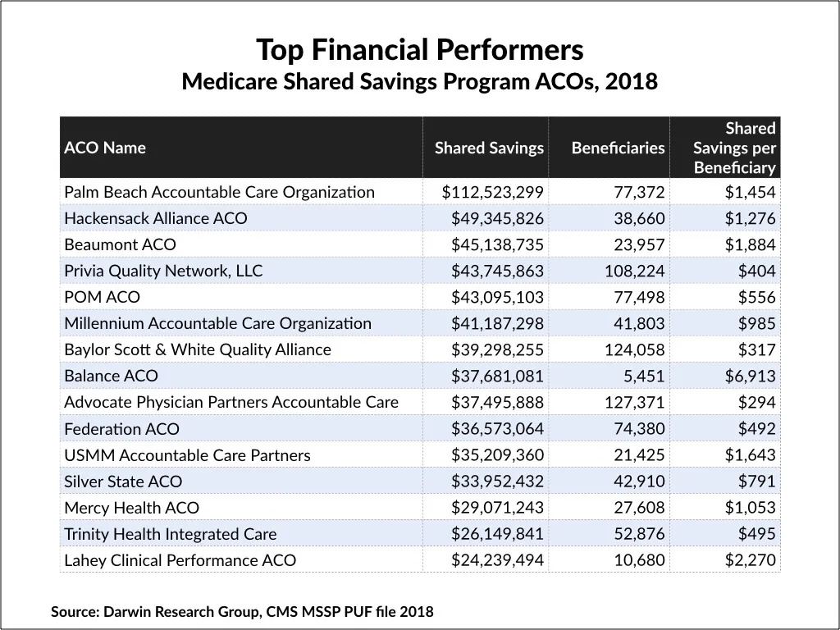Select Shared Savings per Beneficiary header

[x=734, y=148]
